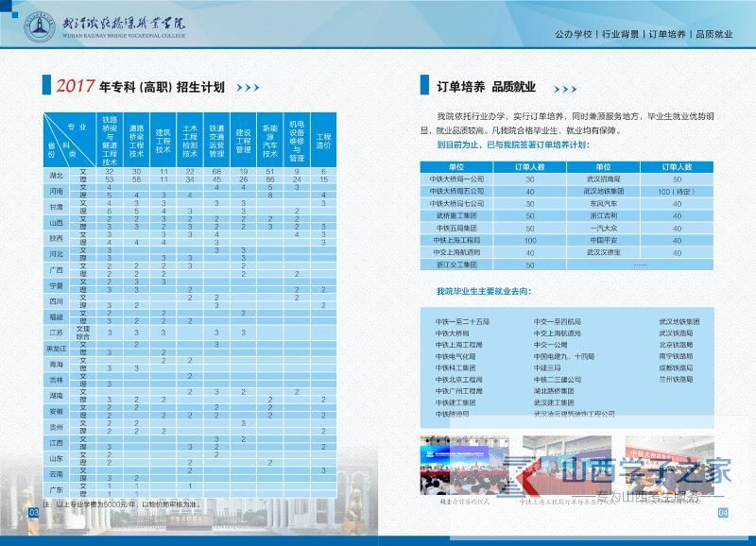
Task: Click the 铁道交通运营管理 column header
Action: (216, 141)
